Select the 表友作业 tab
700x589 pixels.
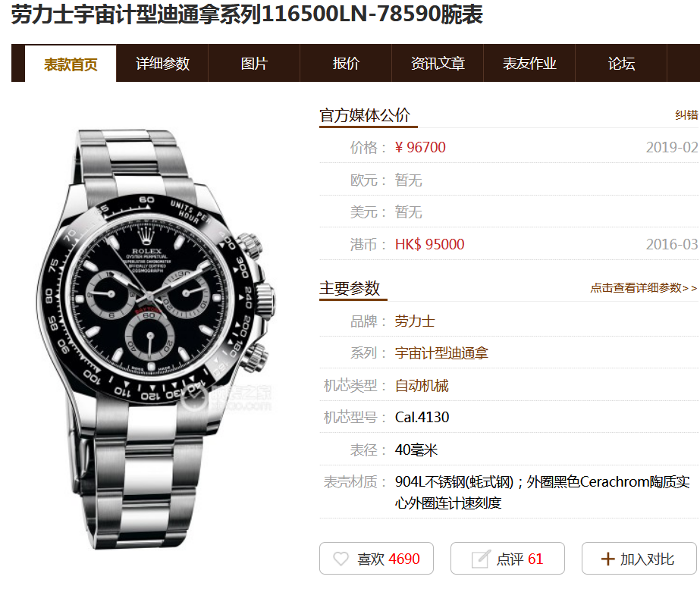pos(529,64)
